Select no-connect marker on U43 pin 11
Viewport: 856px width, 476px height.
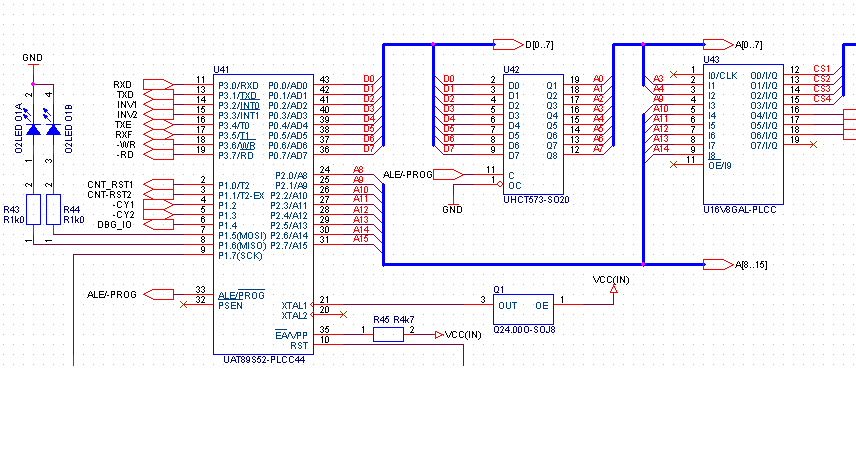point(673,164)
